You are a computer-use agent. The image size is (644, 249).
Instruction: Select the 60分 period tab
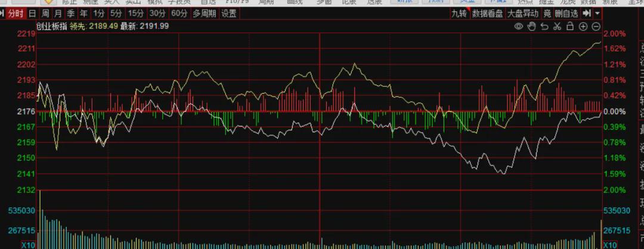179,14
